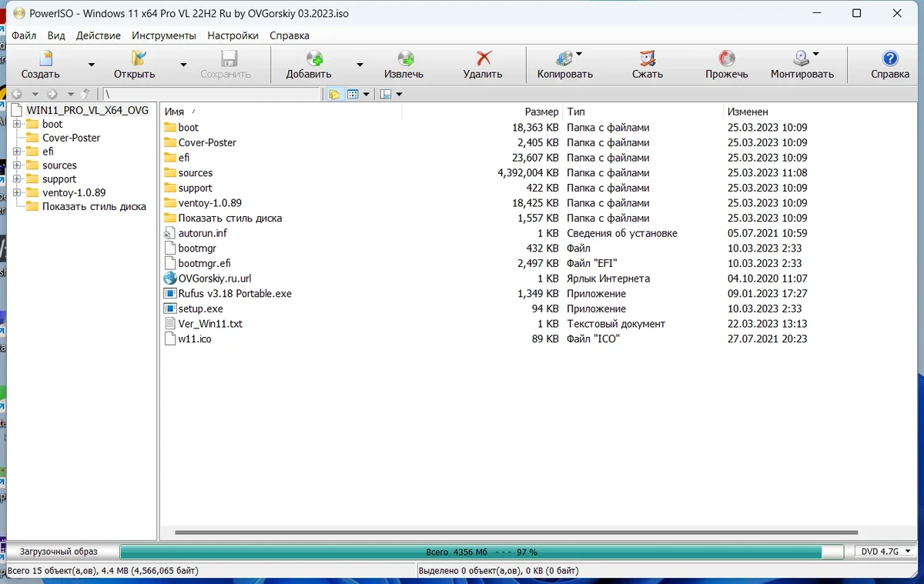
Task: Click the folders view icon
Action: [334, 94]
